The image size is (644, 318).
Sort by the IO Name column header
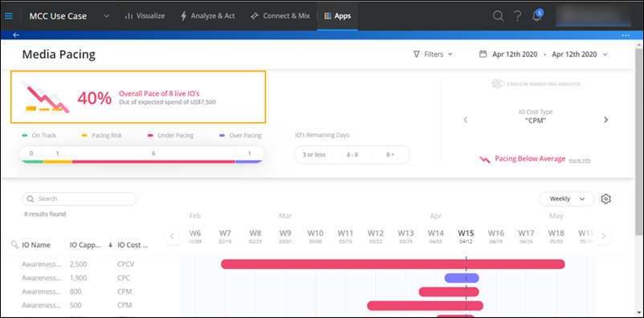tap(36, 245)
